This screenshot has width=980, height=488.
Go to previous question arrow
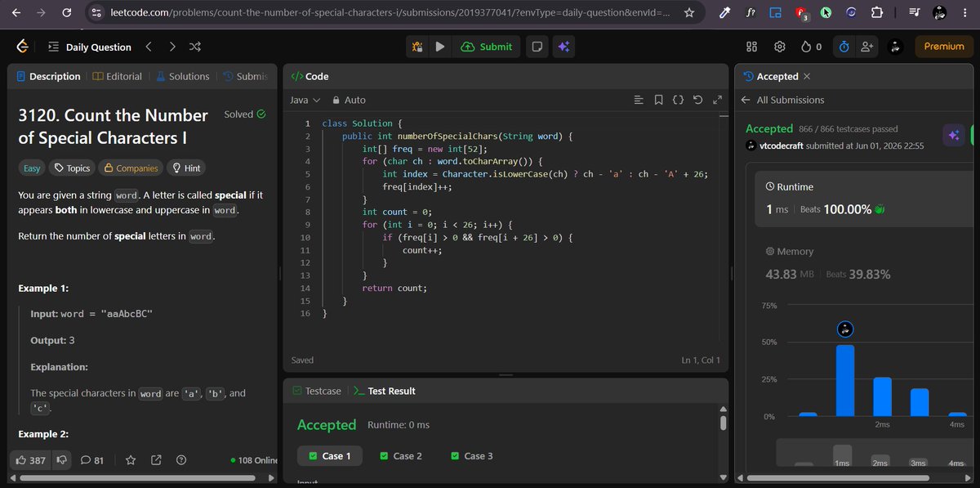tap(148, 47)
